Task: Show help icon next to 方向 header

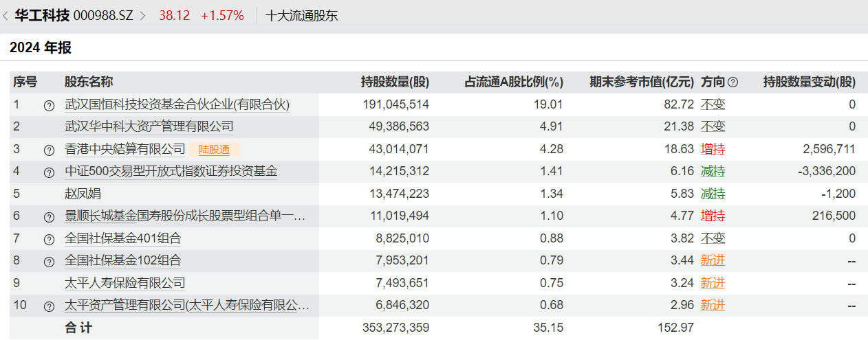Action: [733, 82]
